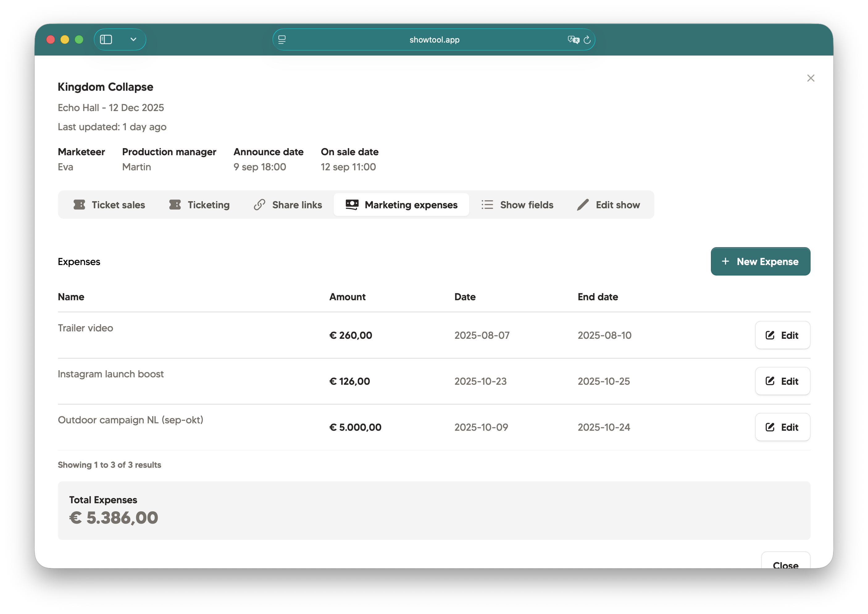Screen dimensions: 868x614
Task: Click the translate icon in address bar
Action: tap(573, 39)
